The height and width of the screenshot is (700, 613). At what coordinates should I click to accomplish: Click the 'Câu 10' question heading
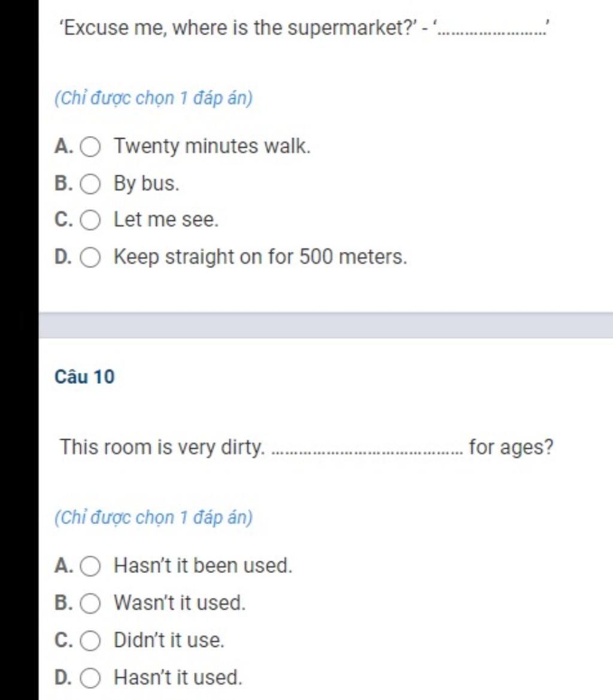pyautogui.click(x=84, y=377)
